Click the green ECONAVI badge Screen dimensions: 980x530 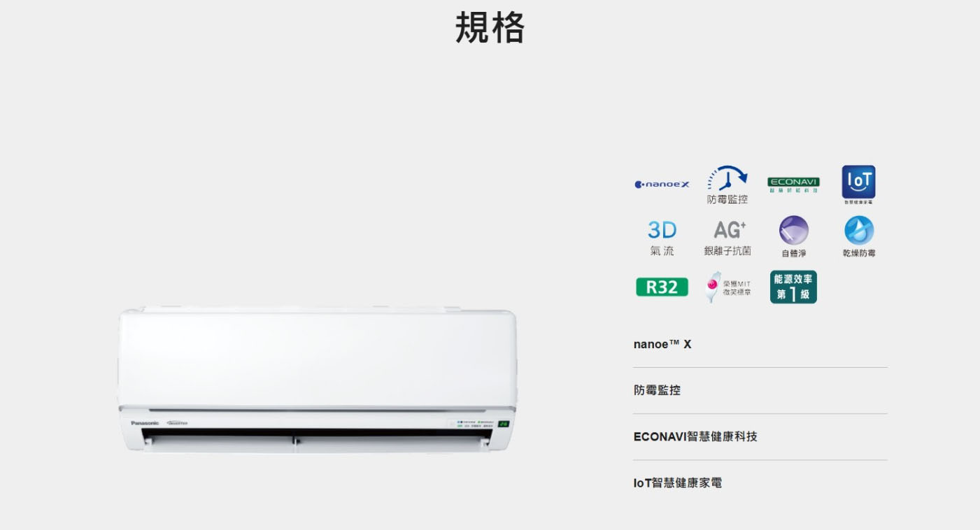point(793,185)
